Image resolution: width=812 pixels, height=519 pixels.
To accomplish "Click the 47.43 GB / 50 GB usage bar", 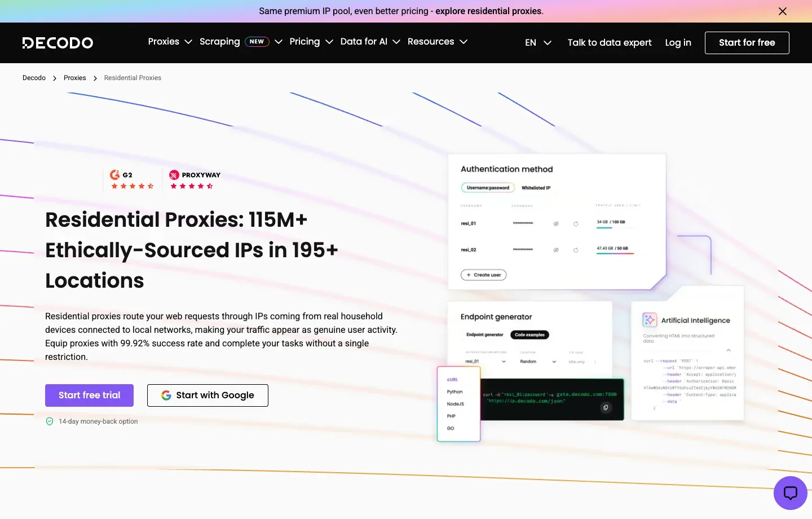I will click(615, 253).
